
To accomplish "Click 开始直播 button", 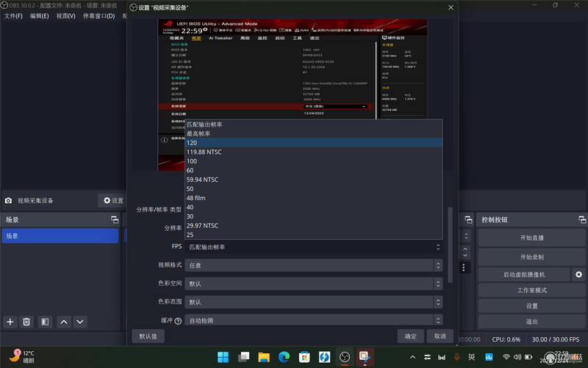I will [531, 238].
